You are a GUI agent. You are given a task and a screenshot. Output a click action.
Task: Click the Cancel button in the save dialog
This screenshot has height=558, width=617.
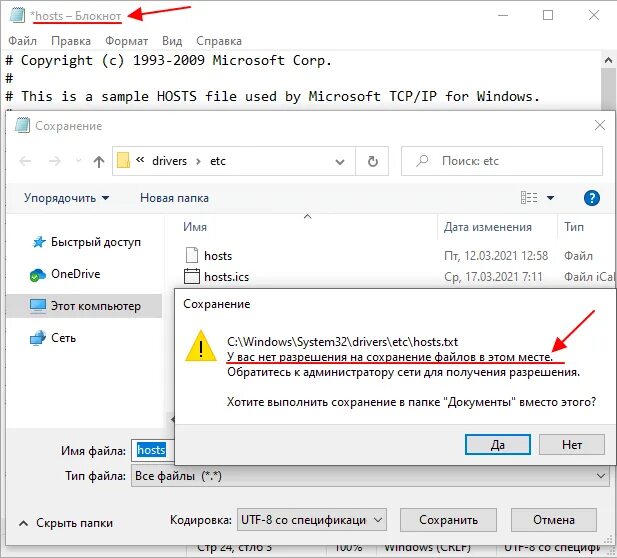coord(554,520)
